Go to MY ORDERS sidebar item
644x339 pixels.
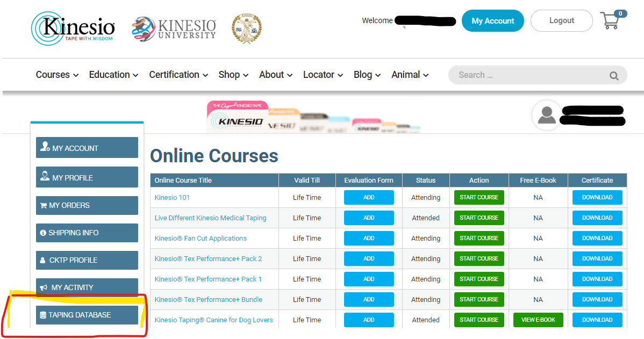click(87, 205)
